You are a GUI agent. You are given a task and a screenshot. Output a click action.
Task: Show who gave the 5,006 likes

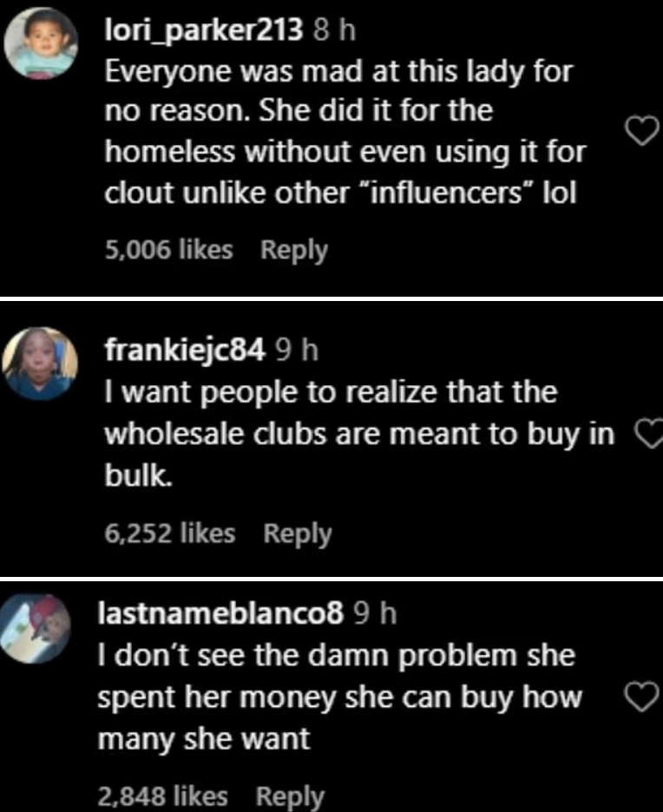point(168,251)
